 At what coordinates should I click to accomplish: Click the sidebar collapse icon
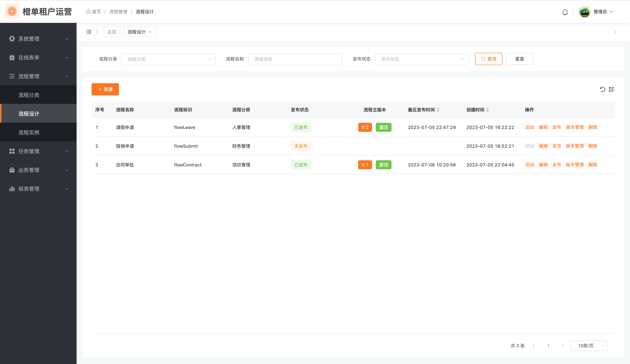tap(89, 32)
